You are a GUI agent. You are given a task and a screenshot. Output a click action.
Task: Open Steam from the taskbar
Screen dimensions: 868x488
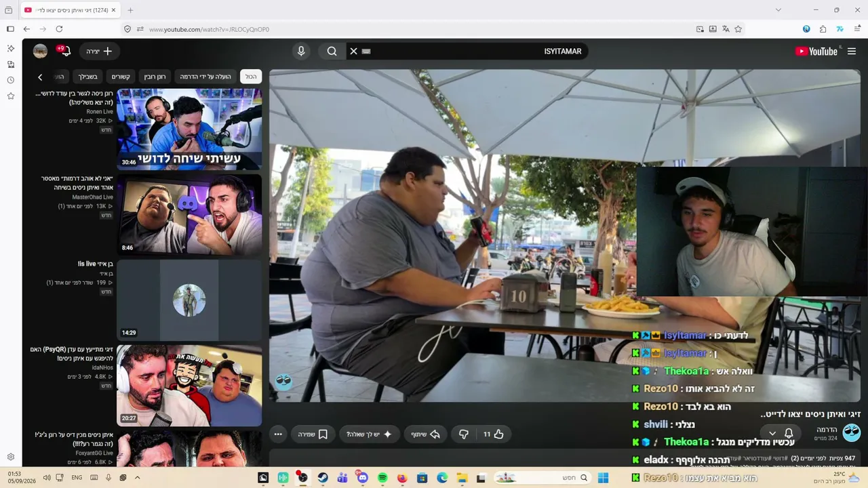[x=323, y=478]
